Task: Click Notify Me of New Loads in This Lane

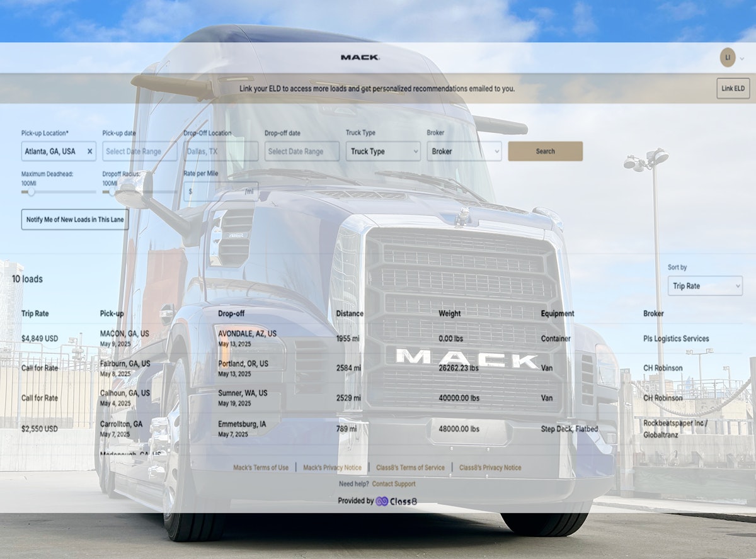Action: point(75,219)
